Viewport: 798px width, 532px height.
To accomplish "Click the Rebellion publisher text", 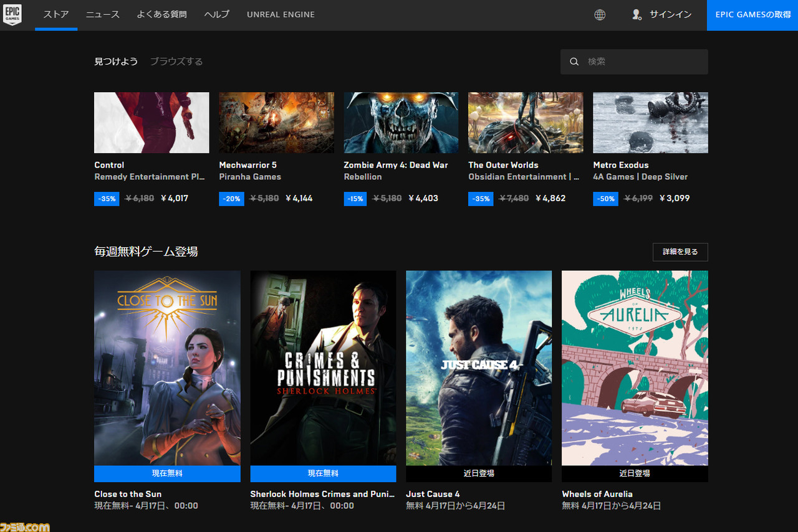I will coord(363,177).
